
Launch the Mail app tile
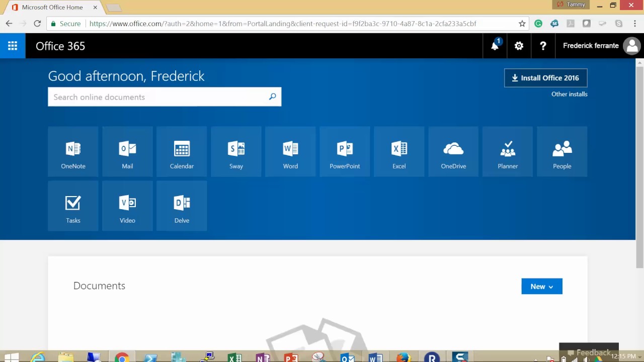[x=127, y=152]
